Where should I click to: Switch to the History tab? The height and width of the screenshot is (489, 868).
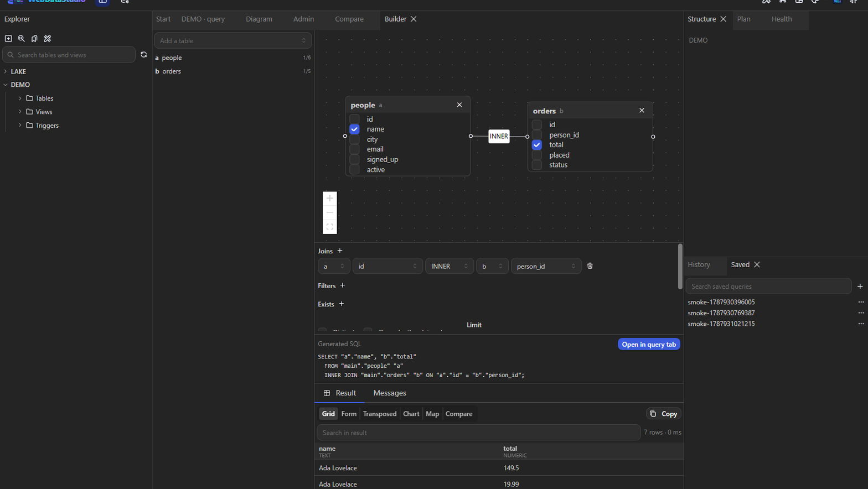699,264
